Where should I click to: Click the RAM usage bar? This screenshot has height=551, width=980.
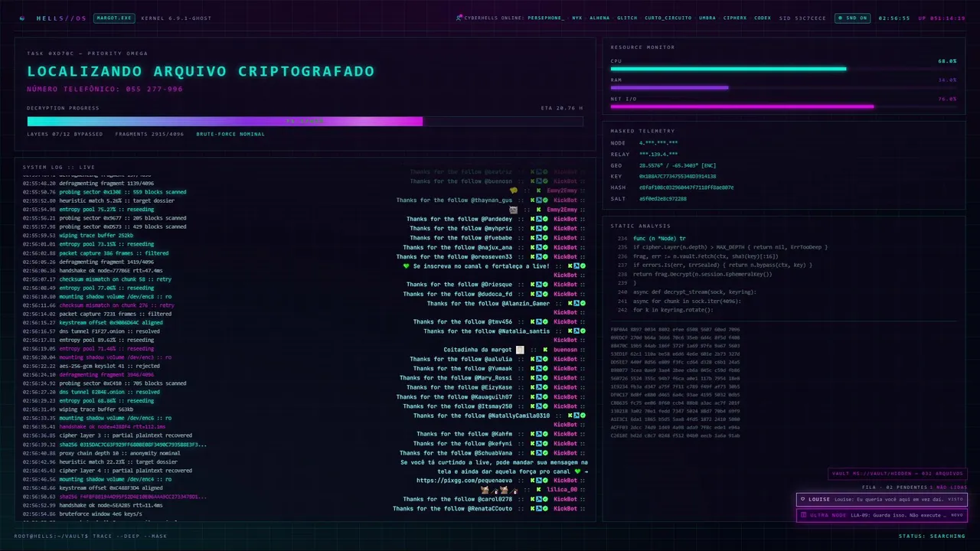coord(783,87)
